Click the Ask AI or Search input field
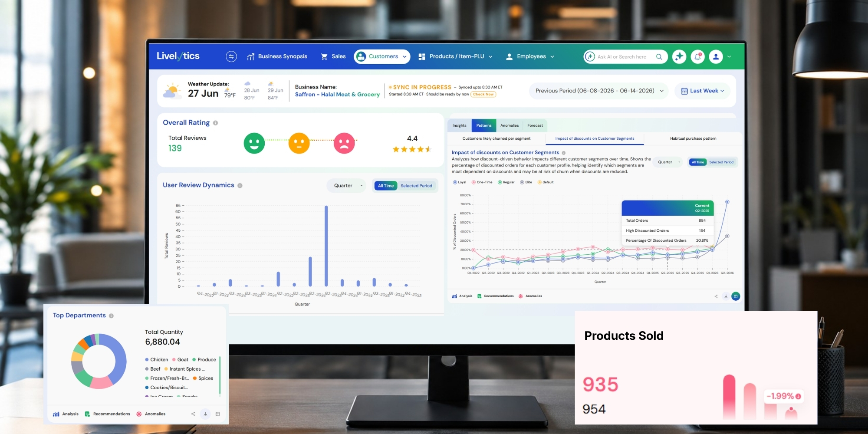The width and height of the screenshot is (868, 434). 622,56
